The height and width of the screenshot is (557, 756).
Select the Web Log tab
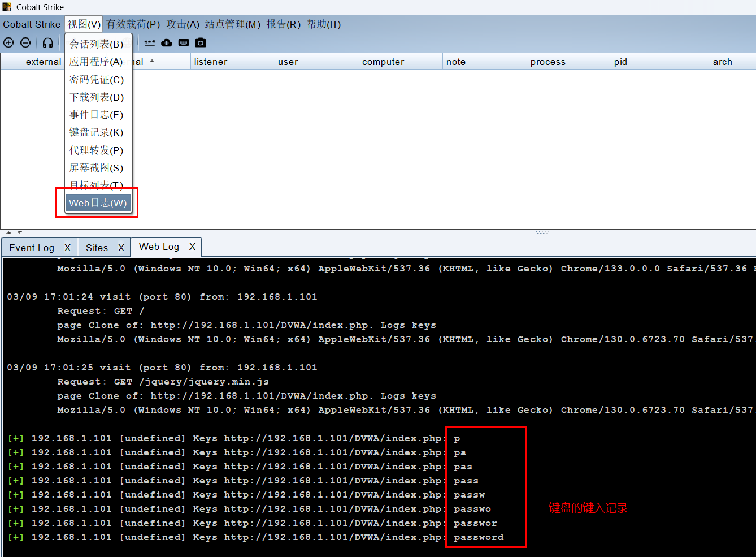click(x=159, y=247)
